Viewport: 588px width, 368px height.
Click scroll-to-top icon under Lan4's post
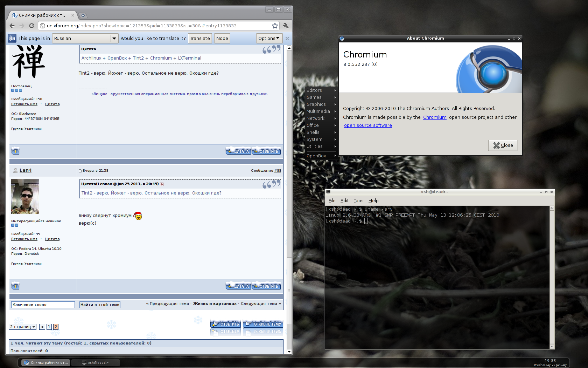(x=15, y=286)
